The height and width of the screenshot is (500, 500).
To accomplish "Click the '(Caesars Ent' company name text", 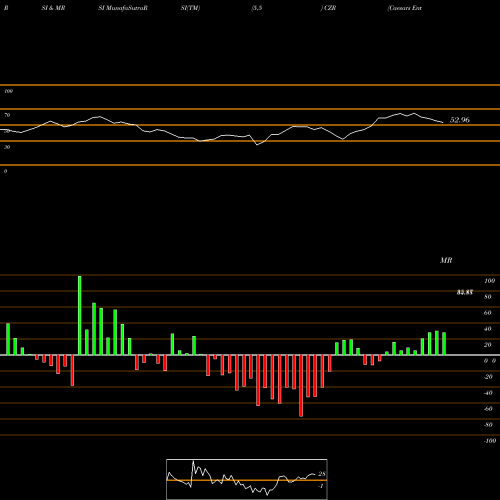I will tap(405, 8).
